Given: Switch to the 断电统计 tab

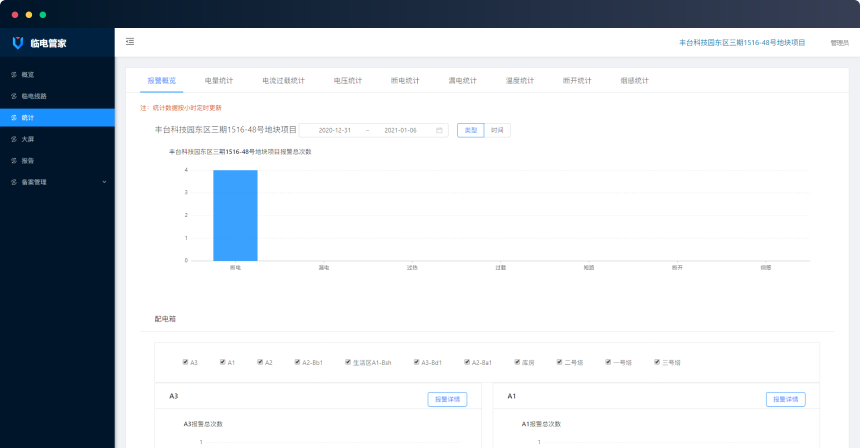Looking at the screenshot, I should [405, 81].
